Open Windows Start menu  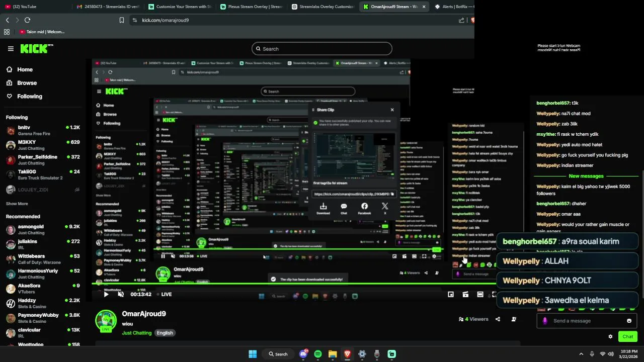(253, 354)
